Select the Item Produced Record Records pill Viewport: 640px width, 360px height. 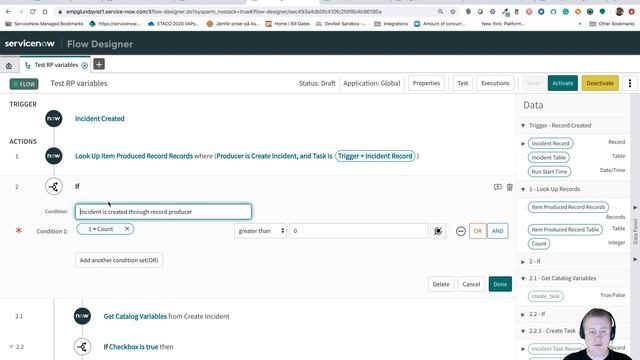[x=568, y=207]
